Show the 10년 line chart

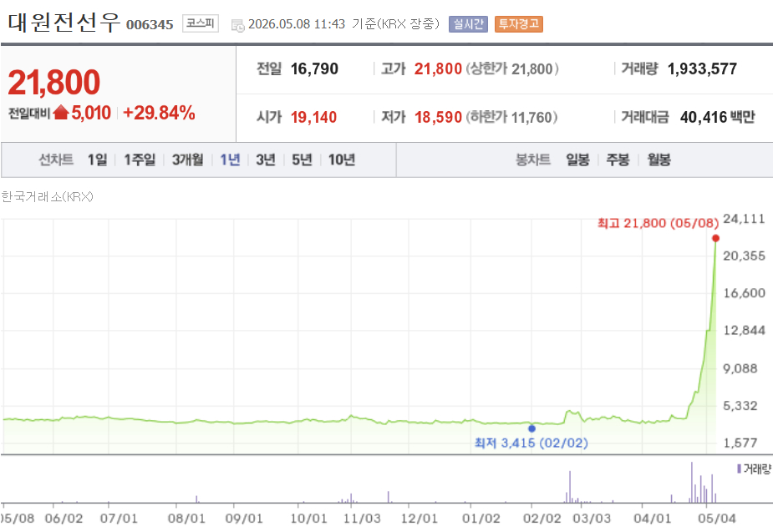pos(342,160)
